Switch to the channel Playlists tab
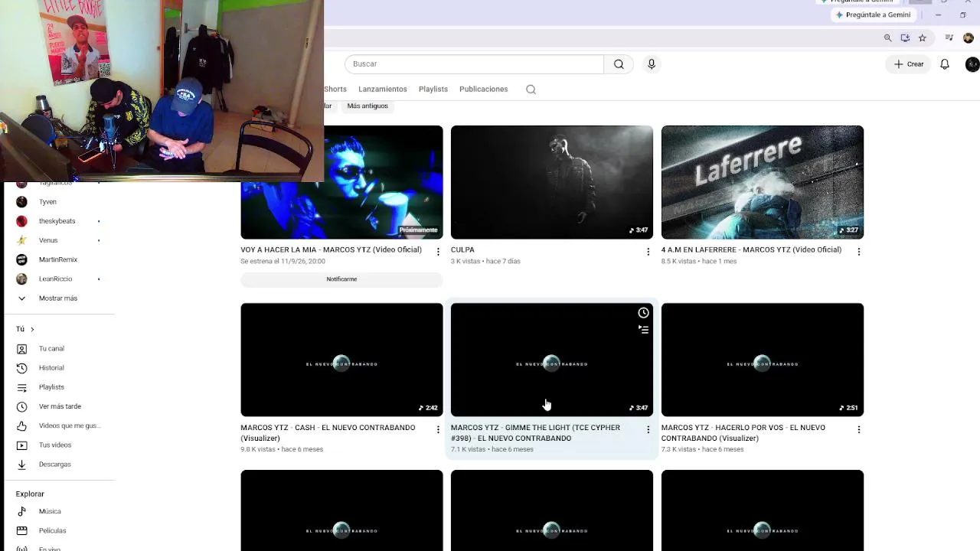Viewport: 980px width, 551px height. coord(433,90)
